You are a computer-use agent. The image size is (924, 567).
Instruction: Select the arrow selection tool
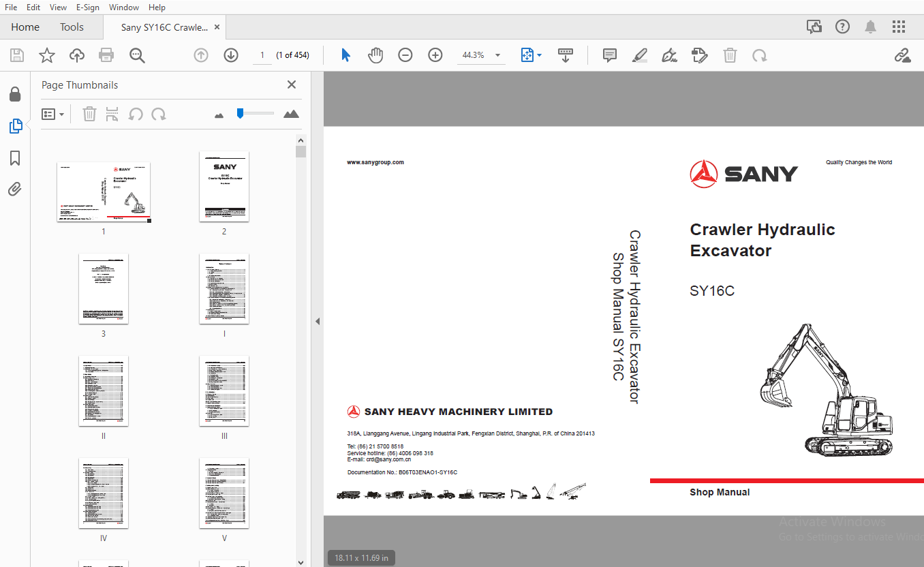tap(345, 55)
